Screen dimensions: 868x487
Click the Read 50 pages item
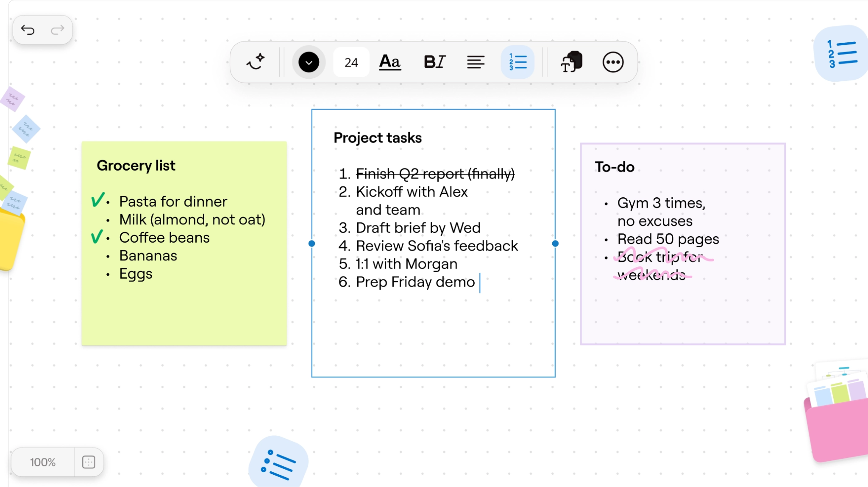pyautogui.click(x=668, y=239)
